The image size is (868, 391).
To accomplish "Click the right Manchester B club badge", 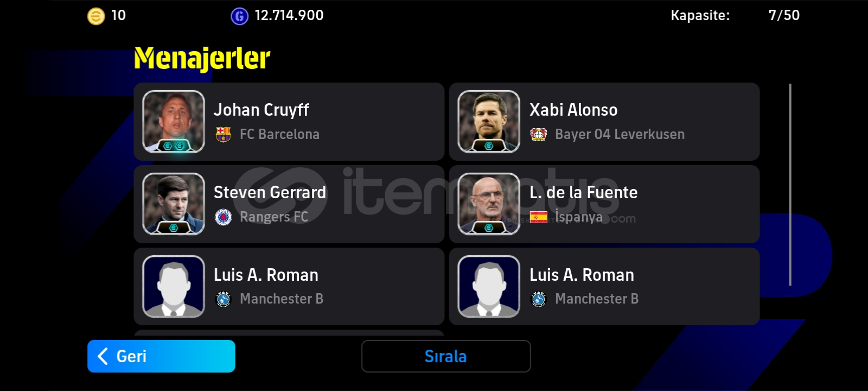I will click(539, 299).
